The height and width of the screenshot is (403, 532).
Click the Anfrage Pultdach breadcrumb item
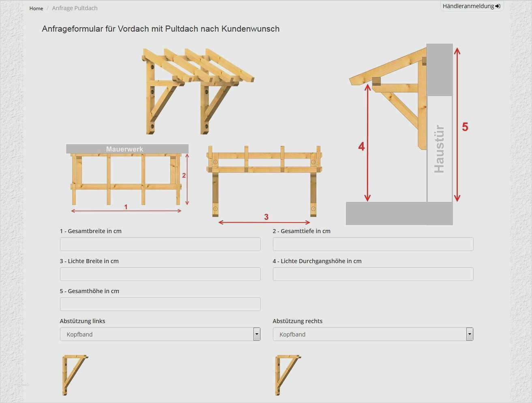(x=75, y=8)
